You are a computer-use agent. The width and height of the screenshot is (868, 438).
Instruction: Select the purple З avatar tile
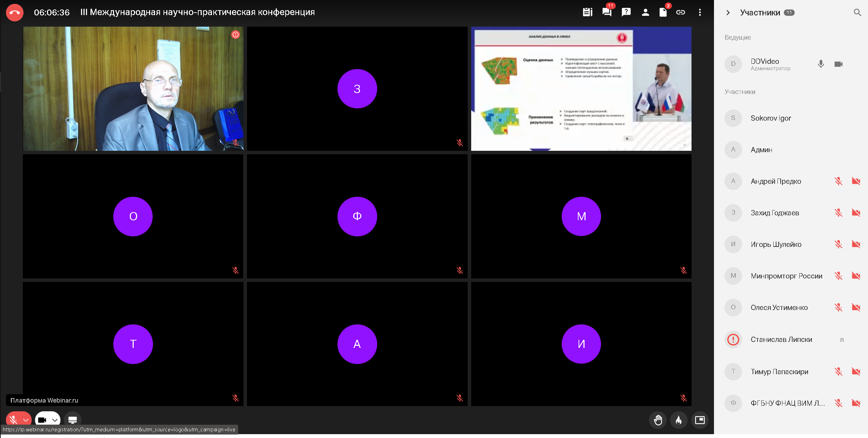tap(357, 89)
